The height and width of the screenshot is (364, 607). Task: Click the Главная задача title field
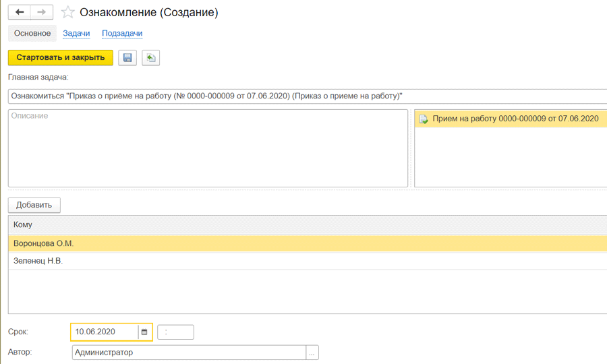coord(307,96)
